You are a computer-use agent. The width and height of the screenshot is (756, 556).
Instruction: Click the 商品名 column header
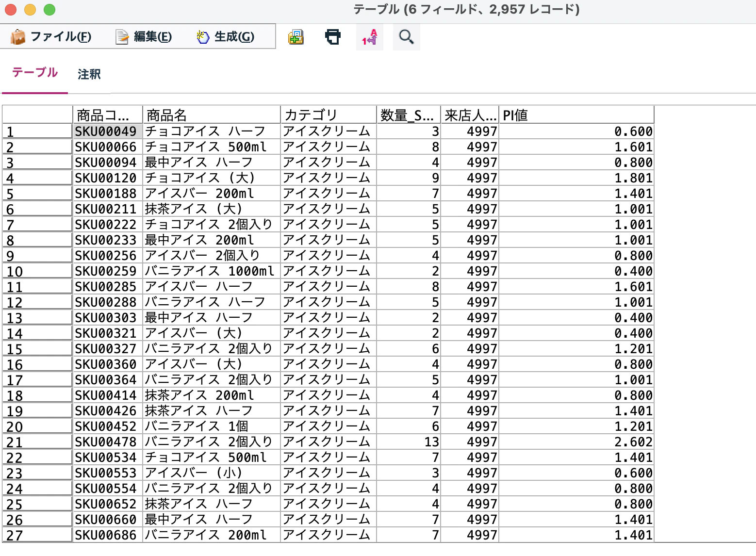click(x=212, y=115)
